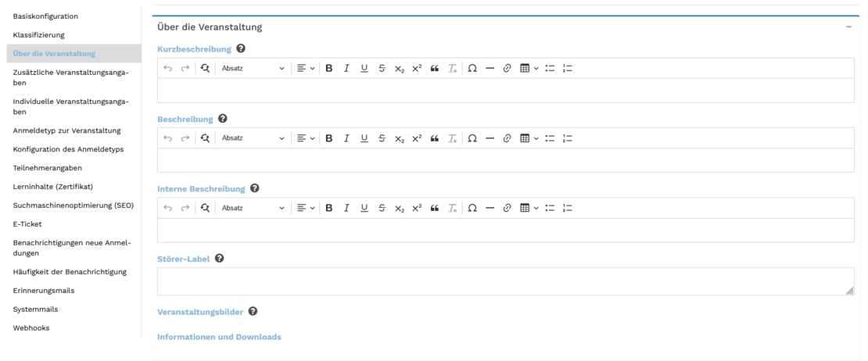Screen dimensions: 868x361
Task: Open Absatz style dropdown in Kurzbeschreibung editor
Action: pos(253,69)
